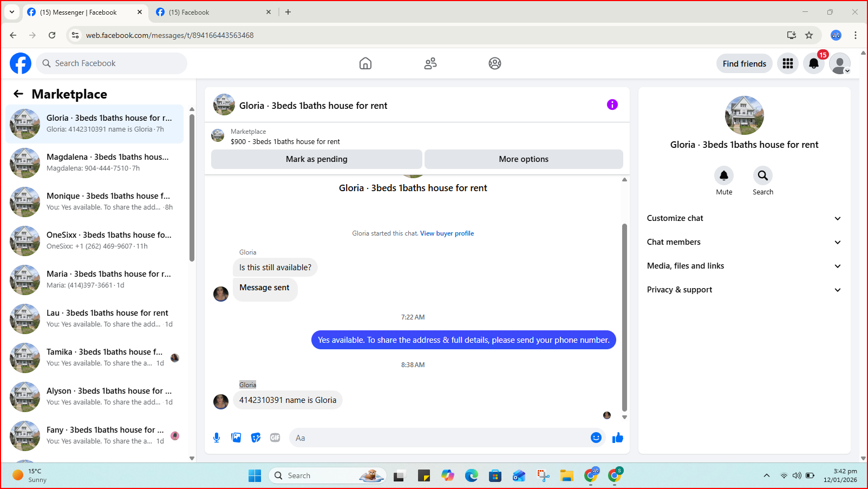Viewport: 868px width, 489px height.
Task: Open the View buyer profile link
Action: (447, 233)
